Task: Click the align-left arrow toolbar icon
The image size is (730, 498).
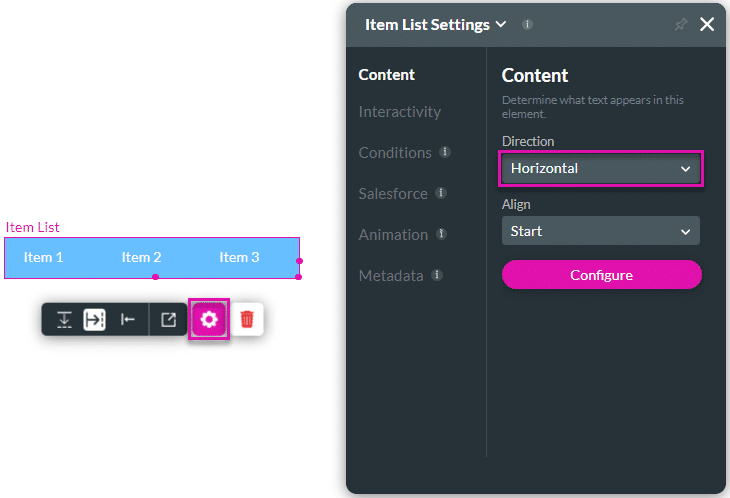Action: tap(128, 319)
